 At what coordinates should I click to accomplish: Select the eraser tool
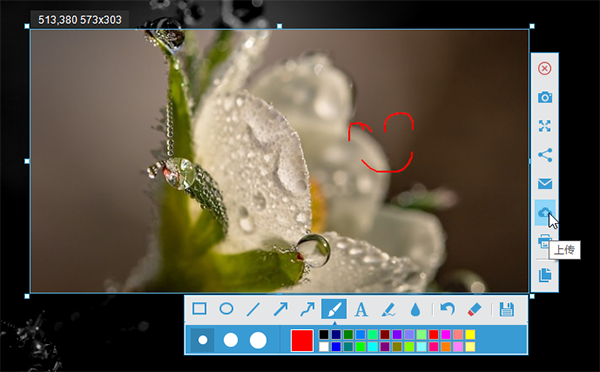coord(474,309)
